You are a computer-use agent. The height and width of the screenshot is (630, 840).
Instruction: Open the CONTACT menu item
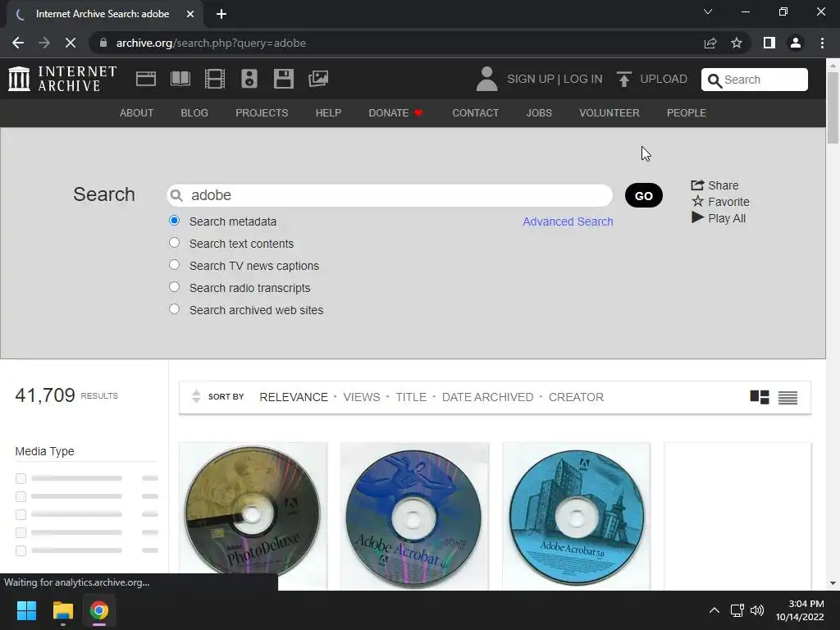point(475,113)
